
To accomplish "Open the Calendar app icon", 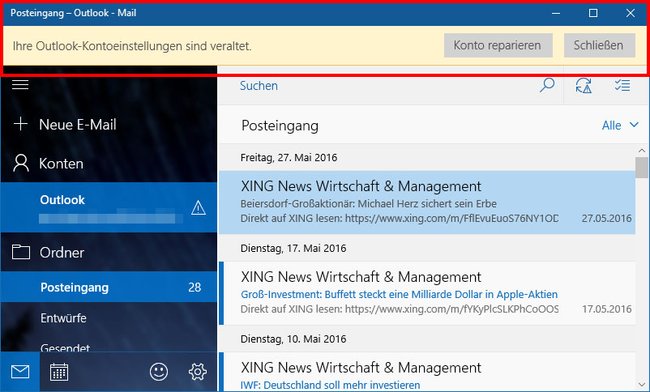I will (59, 372).
